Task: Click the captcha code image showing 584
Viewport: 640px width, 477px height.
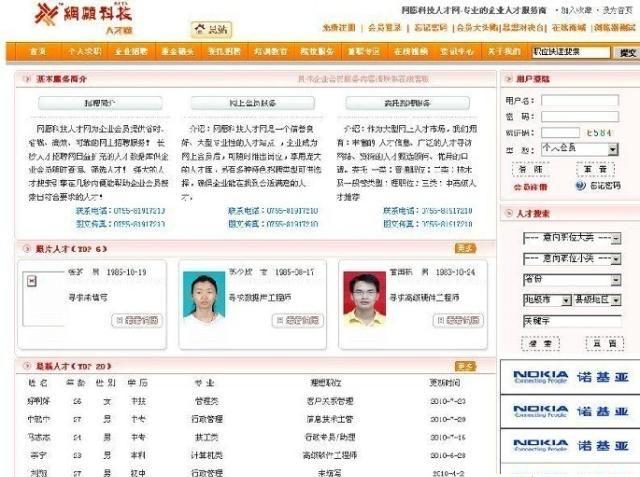Action: pos(598,133)
